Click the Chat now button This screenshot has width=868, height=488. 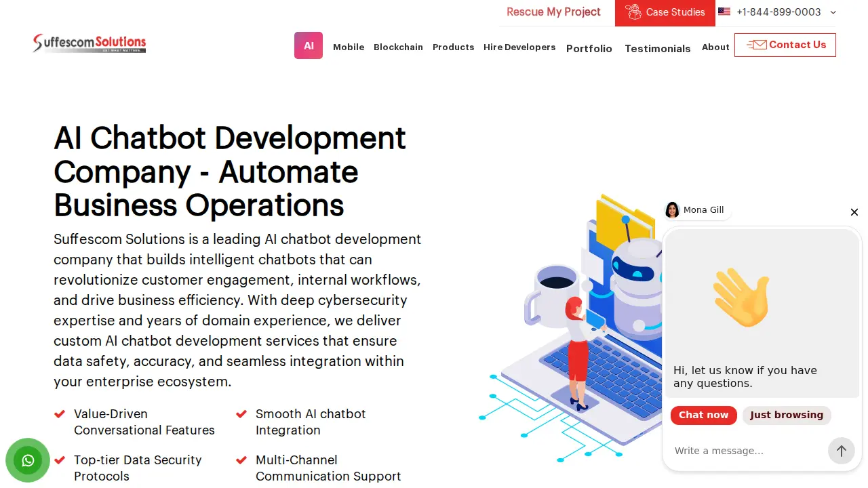click(x=703, y=415)
